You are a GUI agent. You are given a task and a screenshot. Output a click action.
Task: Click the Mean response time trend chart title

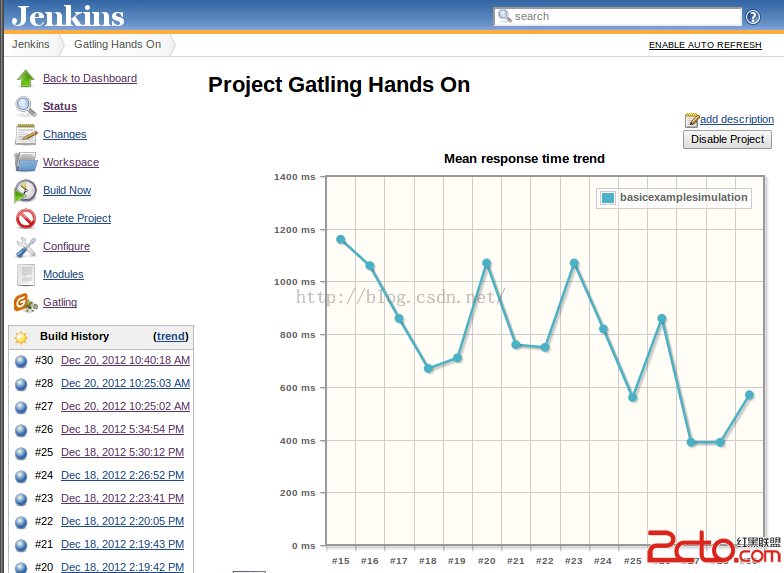tap(524, 159)
